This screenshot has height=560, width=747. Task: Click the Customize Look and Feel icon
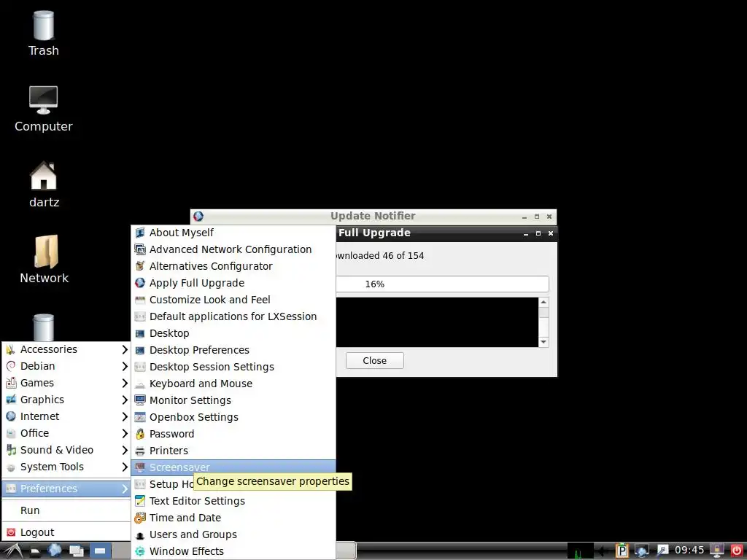point(139,300)
